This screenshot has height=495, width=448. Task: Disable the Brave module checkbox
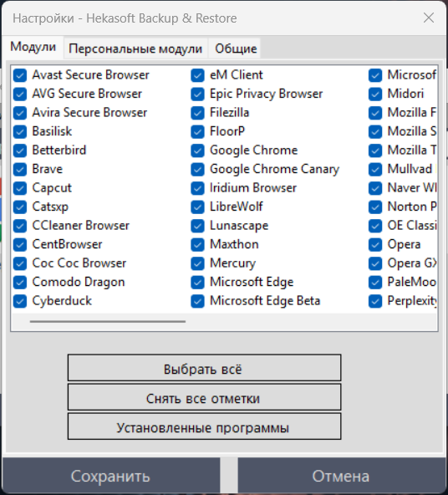pos(20,170)
